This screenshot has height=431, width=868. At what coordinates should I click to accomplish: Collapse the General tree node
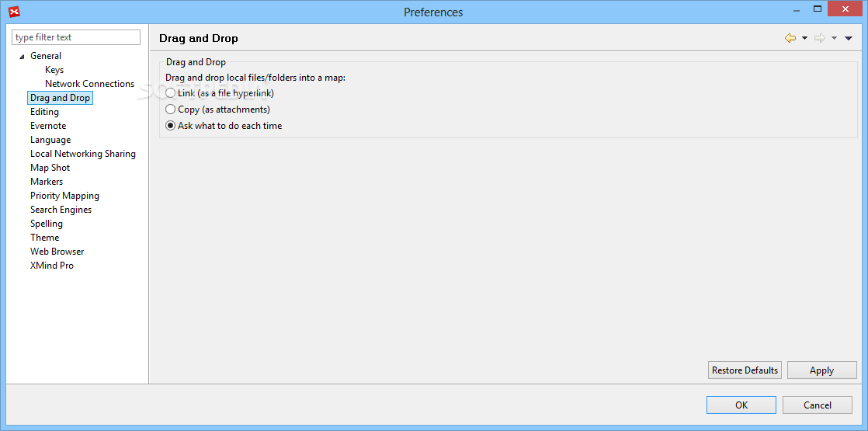[23, 57]
